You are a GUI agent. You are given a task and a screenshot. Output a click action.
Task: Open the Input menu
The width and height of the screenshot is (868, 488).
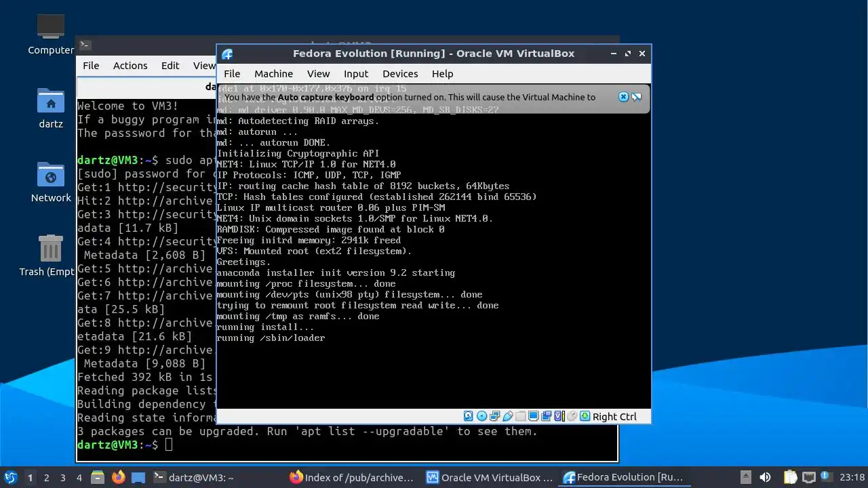(355, 74)
